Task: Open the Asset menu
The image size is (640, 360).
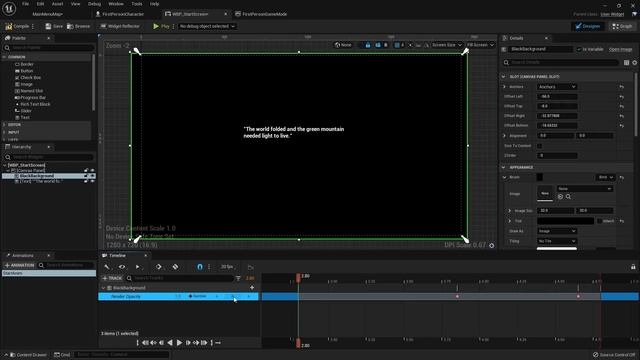Action: click(x=57, y=4)
